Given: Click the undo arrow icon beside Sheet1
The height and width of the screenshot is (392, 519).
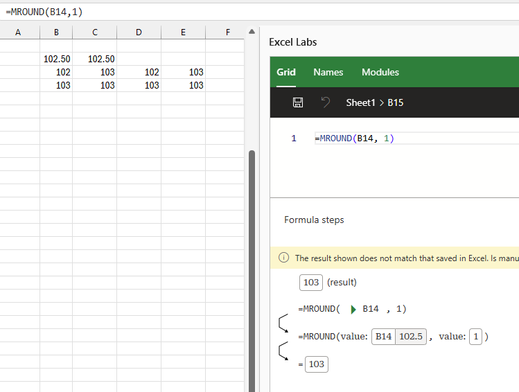Looking at the screenshot, I should (325, 102).
